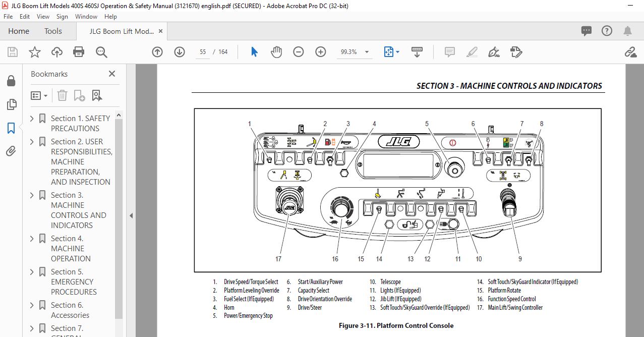Select the arrow selection tool
This screenshot has height=337, width=644.
click(x=254, y=52)
